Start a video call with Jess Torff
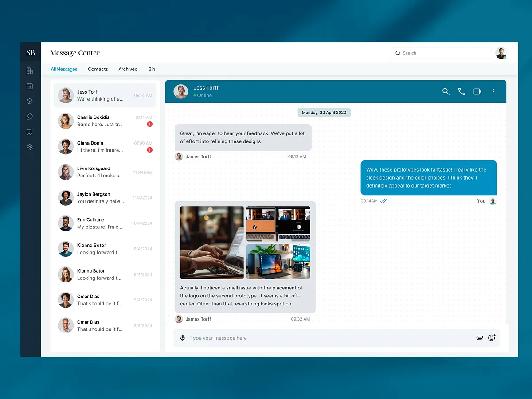Viewport: 532px width, 399px height. click(x=477, y=91)
